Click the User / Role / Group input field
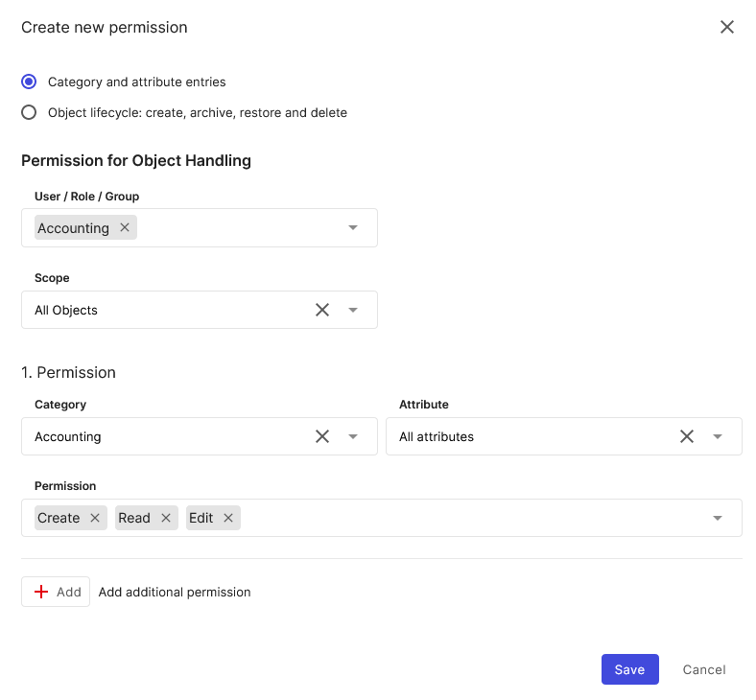This screenshot has height=700, width=756. 240,227
